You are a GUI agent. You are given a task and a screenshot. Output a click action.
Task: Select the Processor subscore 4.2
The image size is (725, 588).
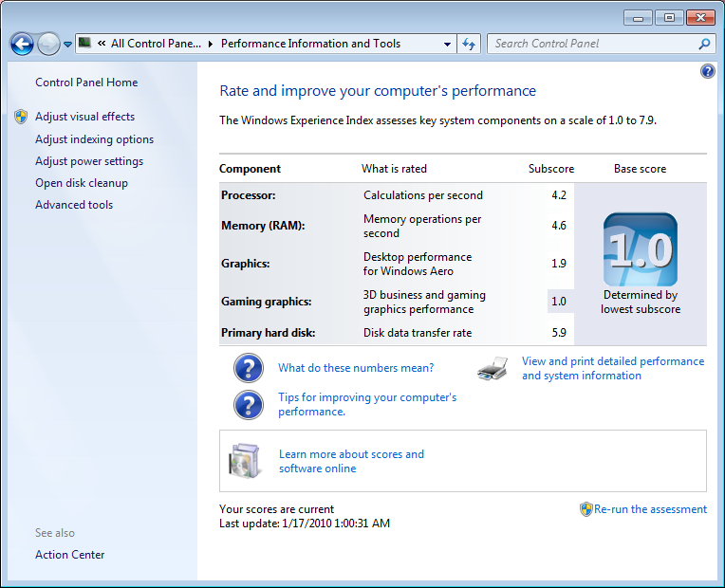(x=559, y=195)
